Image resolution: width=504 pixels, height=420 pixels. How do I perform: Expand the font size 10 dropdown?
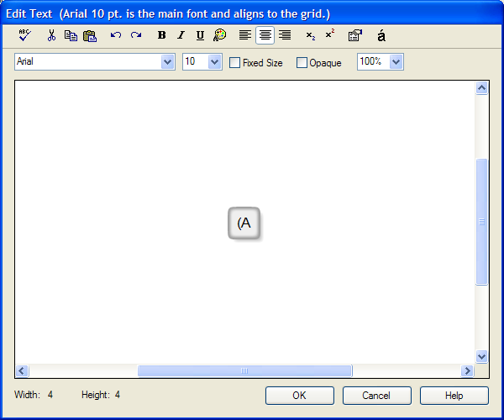214,62
